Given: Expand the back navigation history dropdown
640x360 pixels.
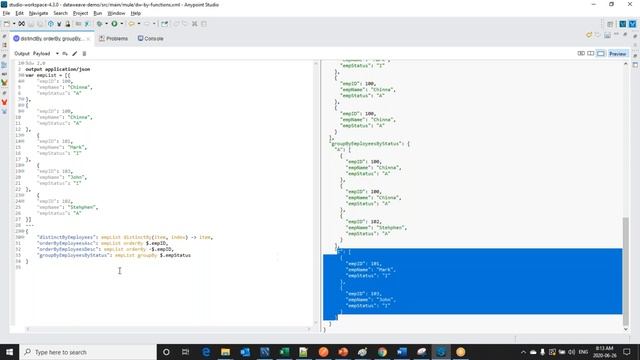Looking at the screenshot, I should 139,24.
